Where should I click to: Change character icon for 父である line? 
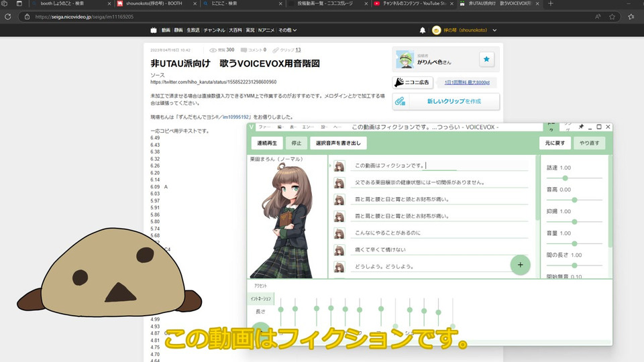coord(339,182)
